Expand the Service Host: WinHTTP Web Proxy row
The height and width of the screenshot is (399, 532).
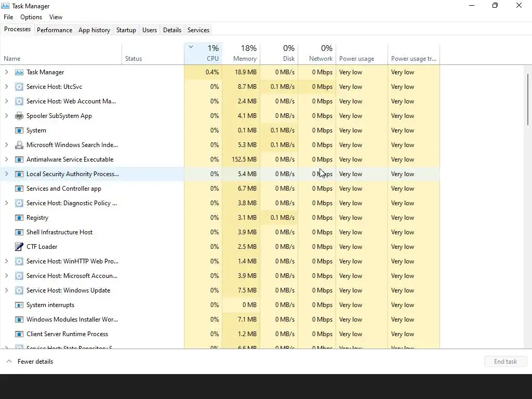[6, 261]
